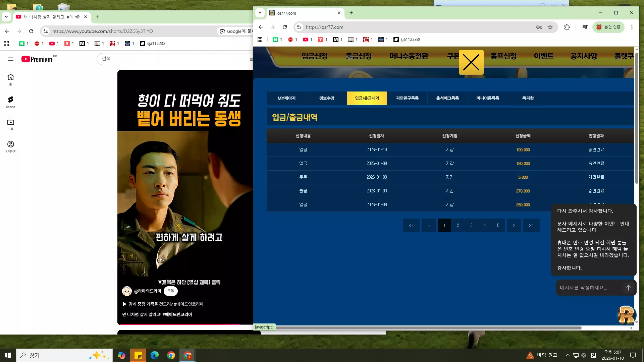Go to page 5 of history
The width and height of the screenshot is (644, 362).
498,225
